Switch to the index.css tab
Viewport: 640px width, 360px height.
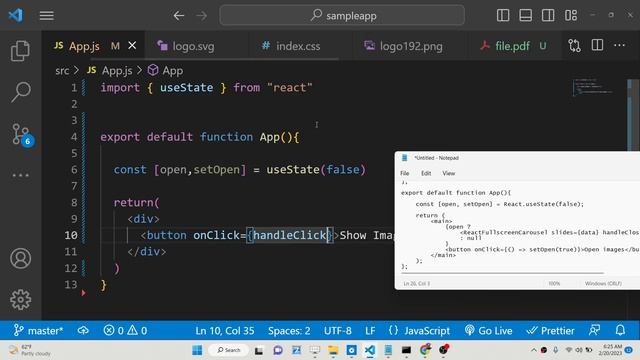pyautogui.click(x=298, y=46)
